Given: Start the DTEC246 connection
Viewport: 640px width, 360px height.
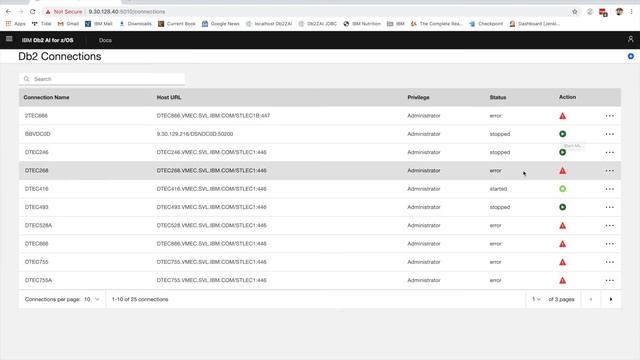Looking at the screenshot, I should 562,152.
